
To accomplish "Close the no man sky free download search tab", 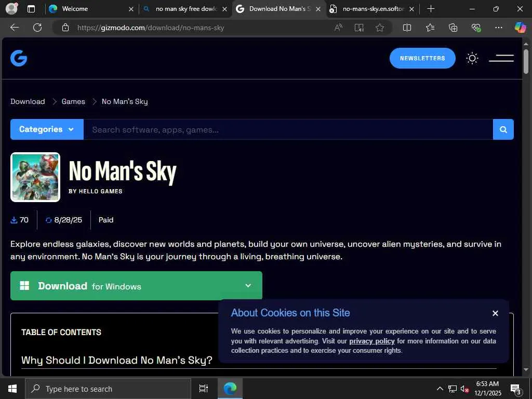I will point(224,9).
